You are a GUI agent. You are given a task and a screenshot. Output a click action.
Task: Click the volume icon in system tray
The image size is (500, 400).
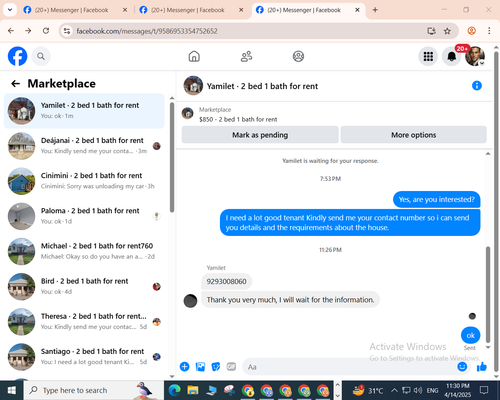418,390
